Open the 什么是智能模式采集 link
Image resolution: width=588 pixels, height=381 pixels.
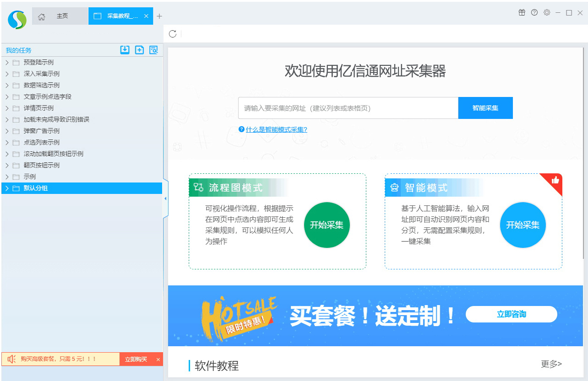pyautogui.click(x=276, y=129)
